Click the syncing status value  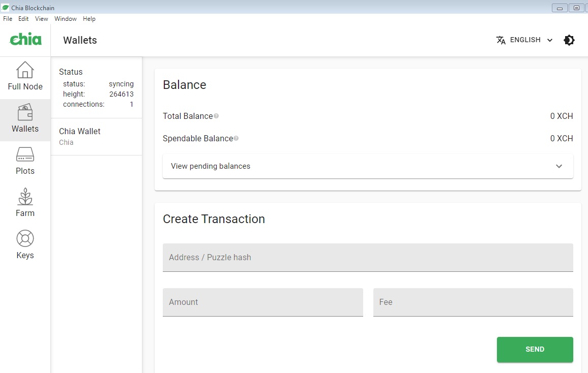(121, 84)
